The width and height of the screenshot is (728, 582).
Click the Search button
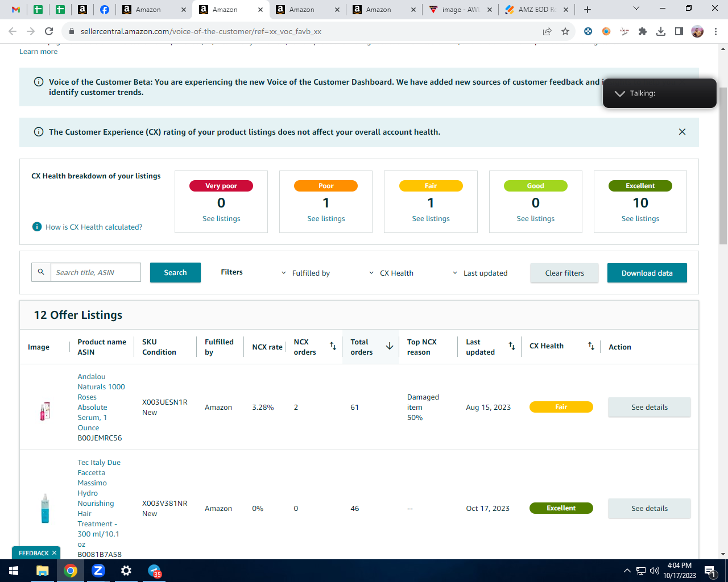(175, 272)
